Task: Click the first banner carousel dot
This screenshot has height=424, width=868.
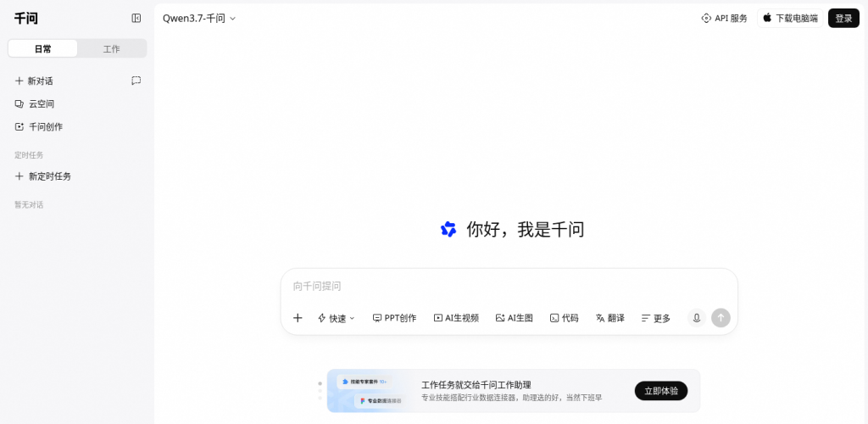Action: (320, 383)
